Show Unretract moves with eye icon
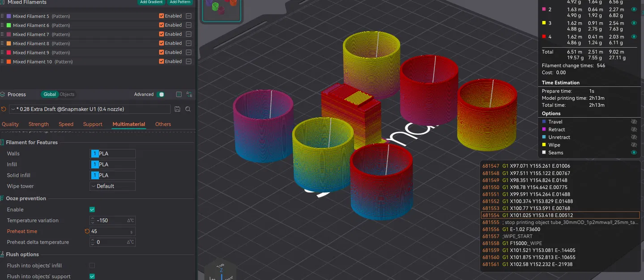 634,137
